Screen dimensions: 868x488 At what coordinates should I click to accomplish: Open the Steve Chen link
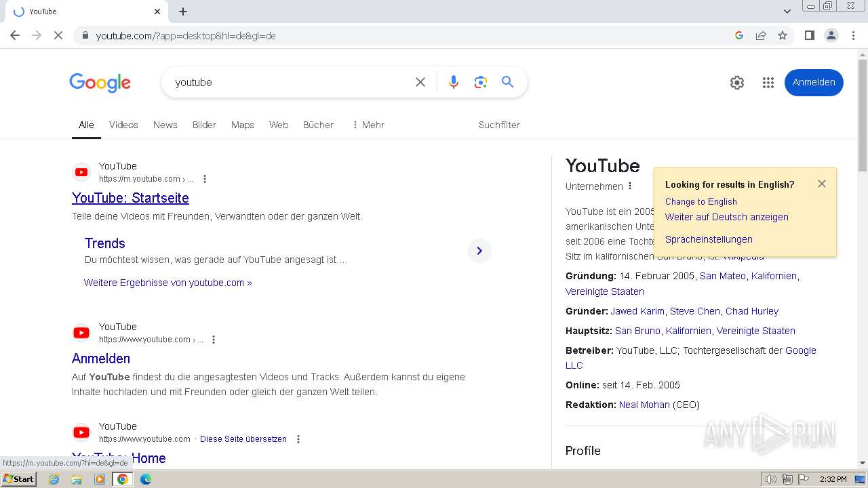point(695,311)
